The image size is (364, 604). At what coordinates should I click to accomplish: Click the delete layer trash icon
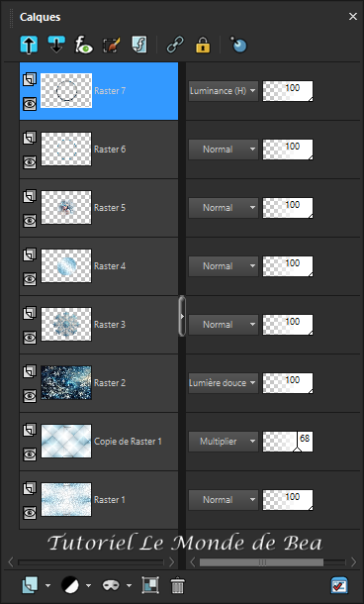(177, 585)
